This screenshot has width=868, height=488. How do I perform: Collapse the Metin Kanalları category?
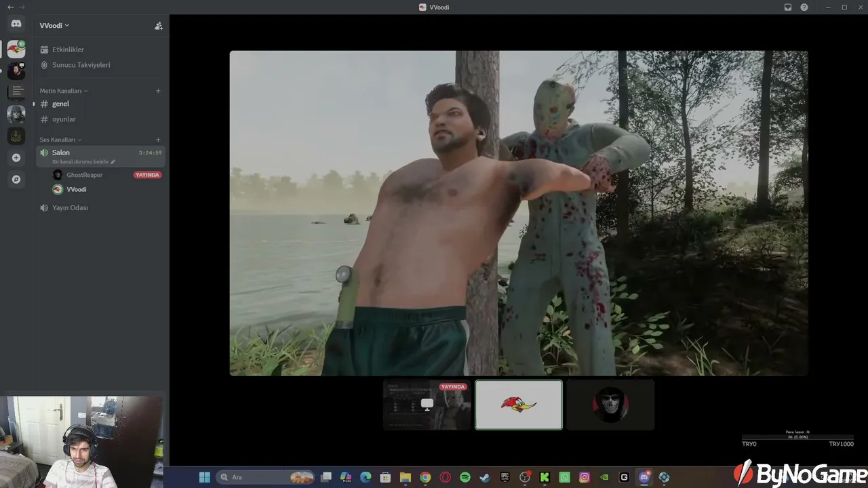(x=64, y=91)
